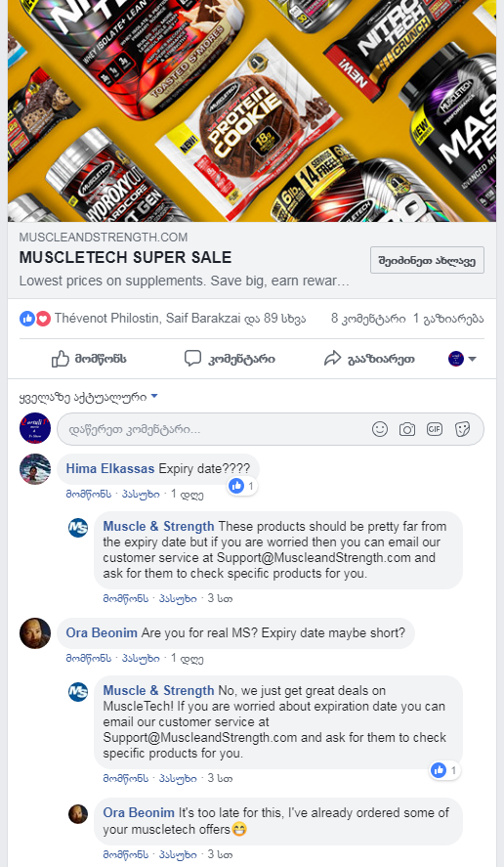Viewport: 504px width, 867px height.
Task: Open the Muscle & Strength page avatar in first reply
Action: 78,528
